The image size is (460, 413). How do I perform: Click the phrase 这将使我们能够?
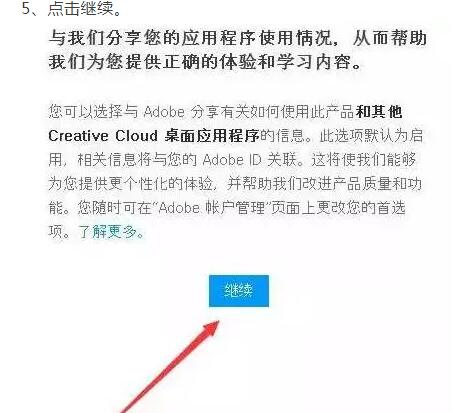click(363, 160)
